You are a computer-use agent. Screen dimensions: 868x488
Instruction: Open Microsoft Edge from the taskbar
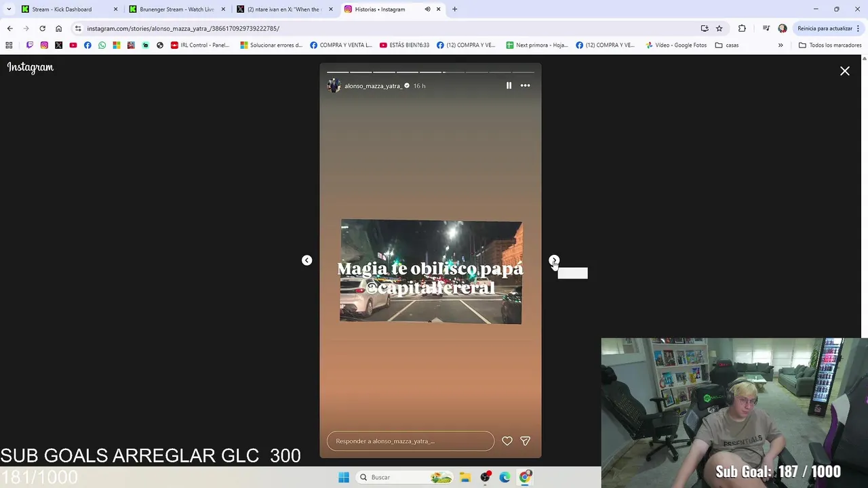[x=505, y=477]
